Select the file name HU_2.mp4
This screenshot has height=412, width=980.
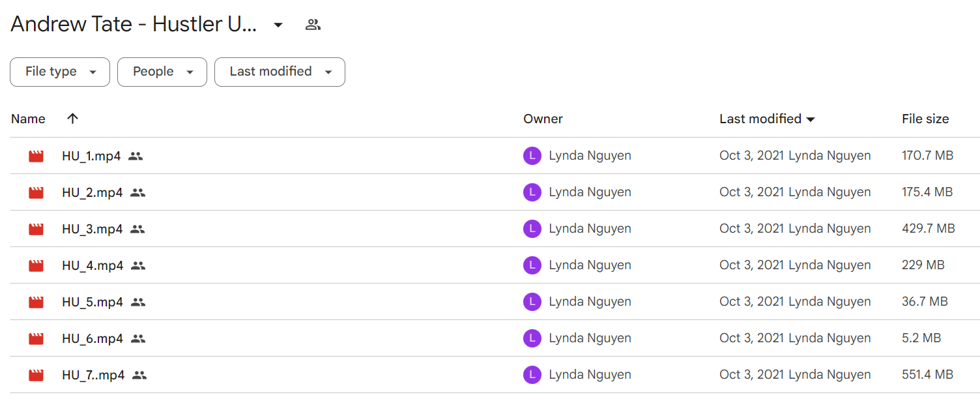(93, 192)
